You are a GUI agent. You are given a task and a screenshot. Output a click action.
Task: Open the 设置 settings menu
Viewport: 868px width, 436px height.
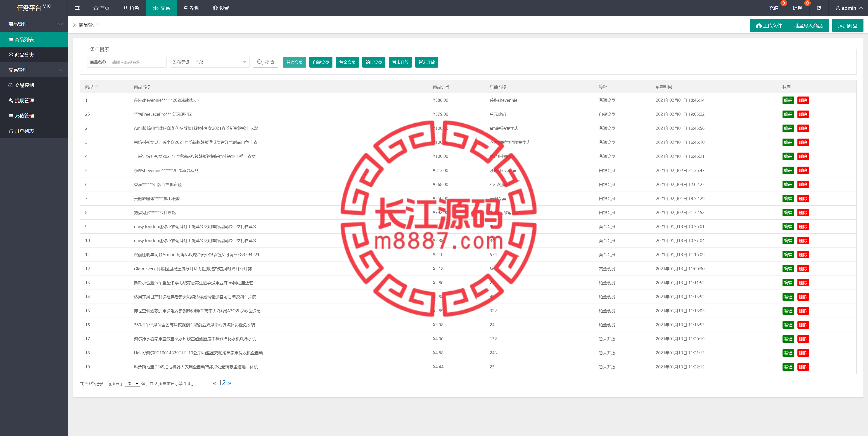[221, 8]
